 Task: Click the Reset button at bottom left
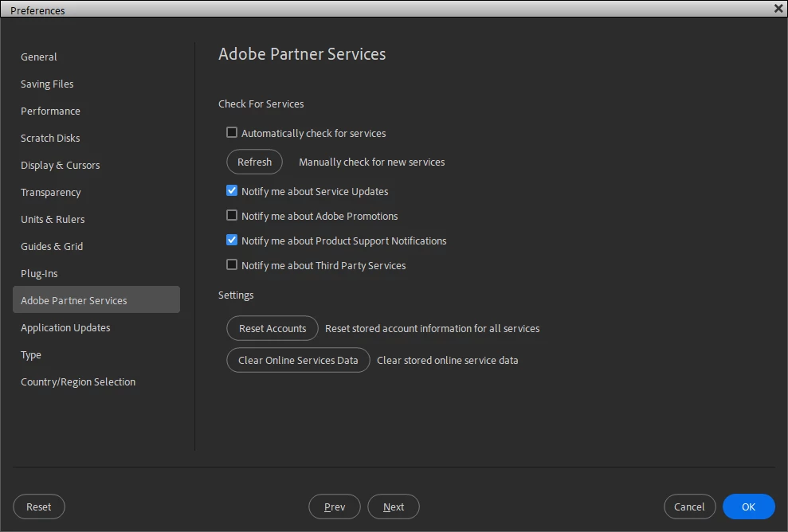click(39, 507)
